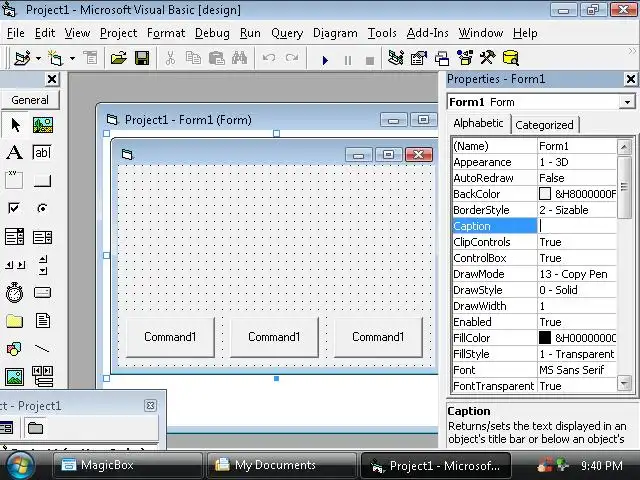Click the Cut scissors icon

pos(170,58)
